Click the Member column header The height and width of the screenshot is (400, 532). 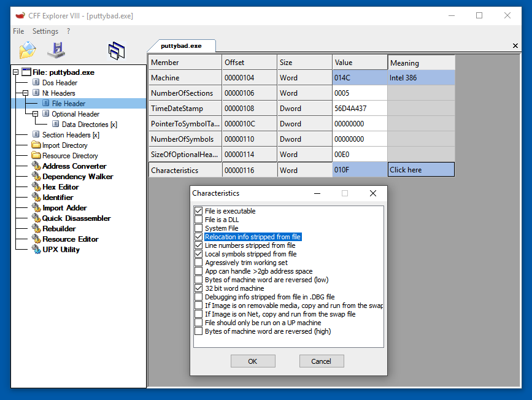pyautogui.click(x=185, y=63)
